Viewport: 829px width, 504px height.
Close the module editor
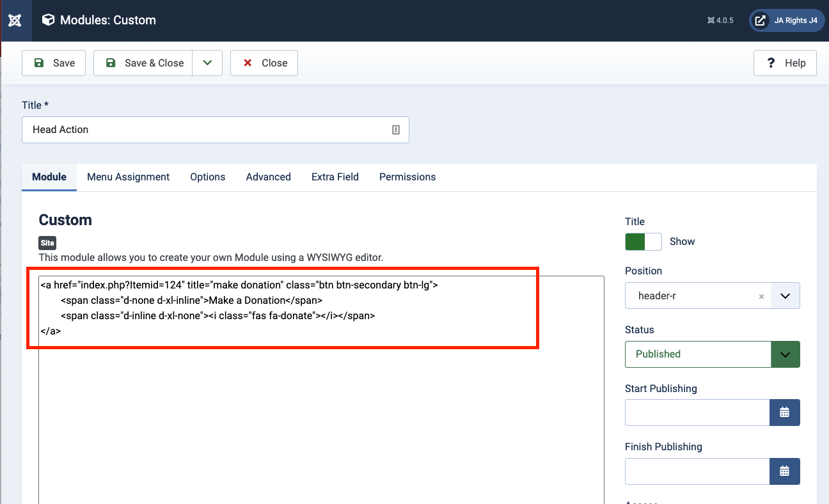[264, 63]
